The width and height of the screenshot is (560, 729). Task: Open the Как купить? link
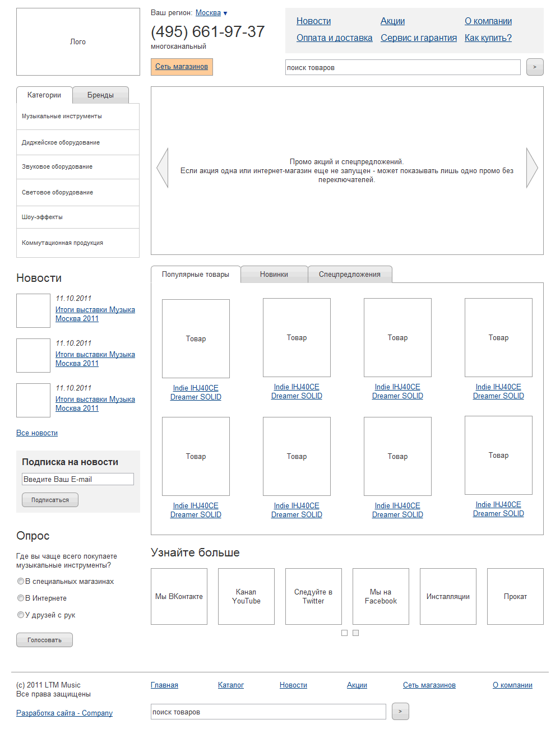pos(488,38)
